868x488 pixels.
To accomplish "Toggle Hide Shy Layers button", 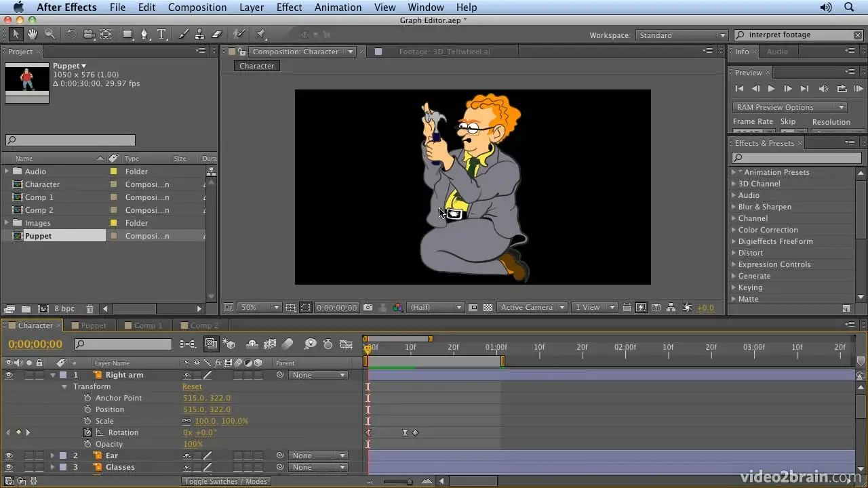I will [252, 344].
